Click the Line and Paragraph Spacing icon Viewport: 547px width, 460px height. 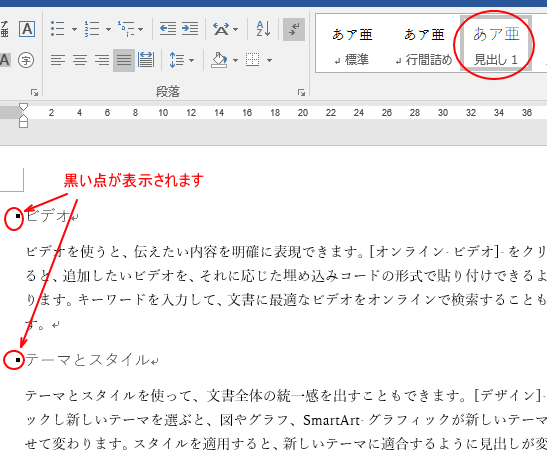click(x=177, y=60)
